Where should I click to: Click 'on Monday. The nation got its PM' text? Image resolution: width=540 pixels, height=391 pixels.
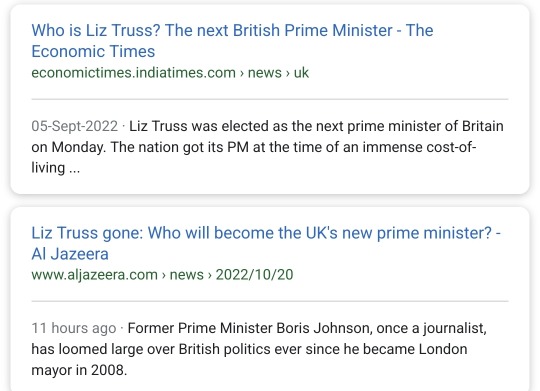[x=140, y=147]
